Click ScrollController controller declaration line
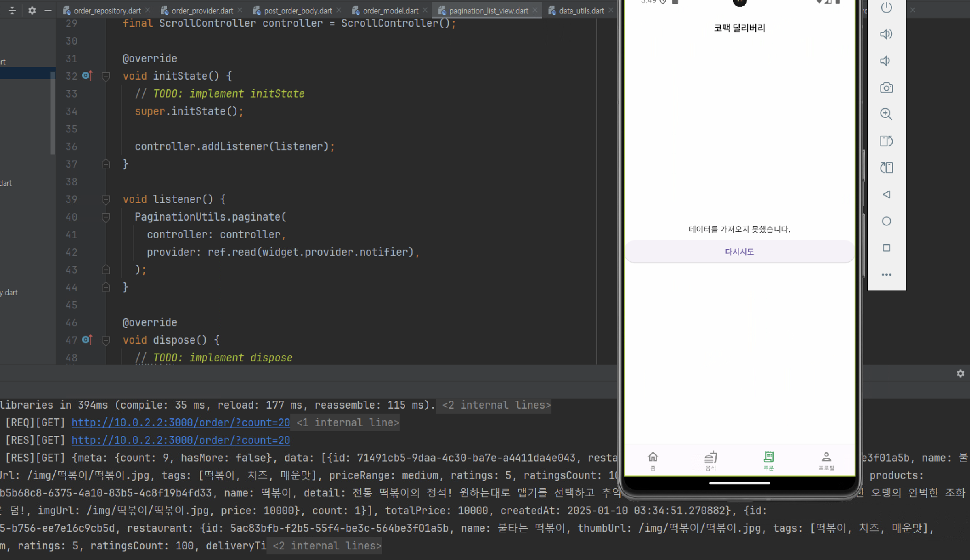The height and width of the screenshot is (560, 970). [x=289, y=23]
